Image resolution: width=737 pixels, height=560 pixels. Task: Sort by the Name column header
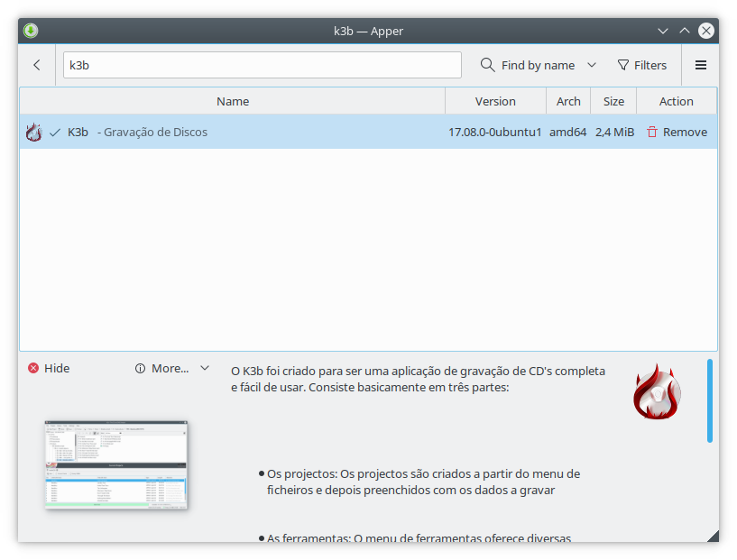[233, 101]
